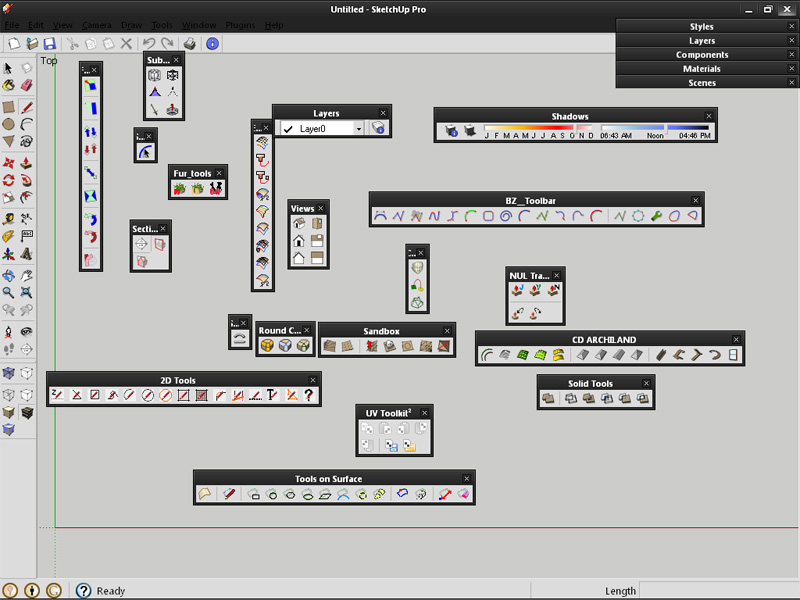Select the Zoom magnifier tool
The image size is (800, 600).
point(8,292)
